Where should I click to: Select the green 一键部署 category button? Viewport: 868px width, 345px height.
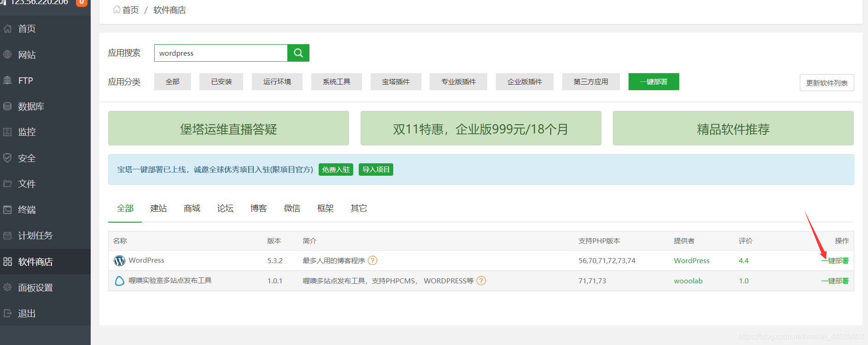[x=654, y=81]
